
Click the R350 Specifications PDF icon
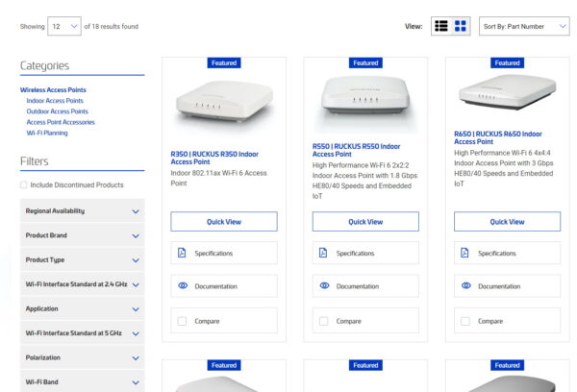click(x=181, y=253)
